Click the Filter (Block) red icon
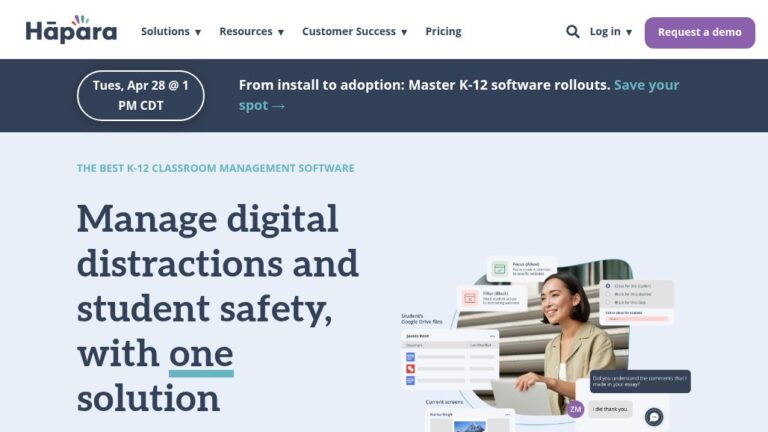Viewport: 768px width, 432px height. point(470,298)
